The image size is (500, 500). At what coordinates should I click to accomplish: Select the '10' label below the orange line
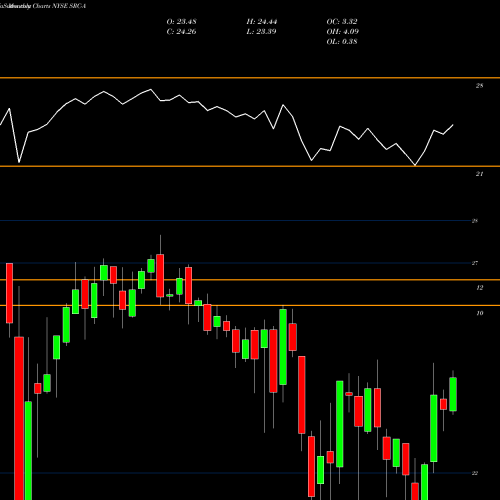click(480, 313)
